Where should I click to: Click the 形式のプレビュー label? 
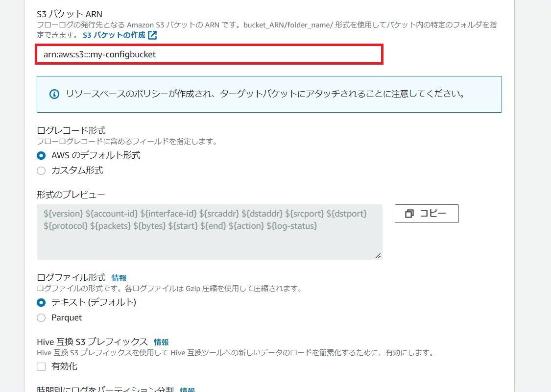click(x=71, y=195)
